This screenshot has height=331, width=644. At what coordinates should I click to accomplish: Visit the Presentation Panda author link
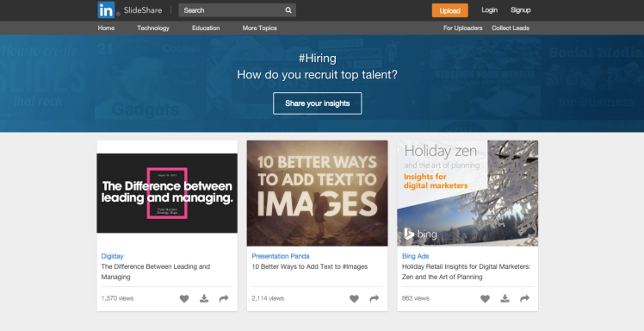pyautogui.click(x=281, y=256)
